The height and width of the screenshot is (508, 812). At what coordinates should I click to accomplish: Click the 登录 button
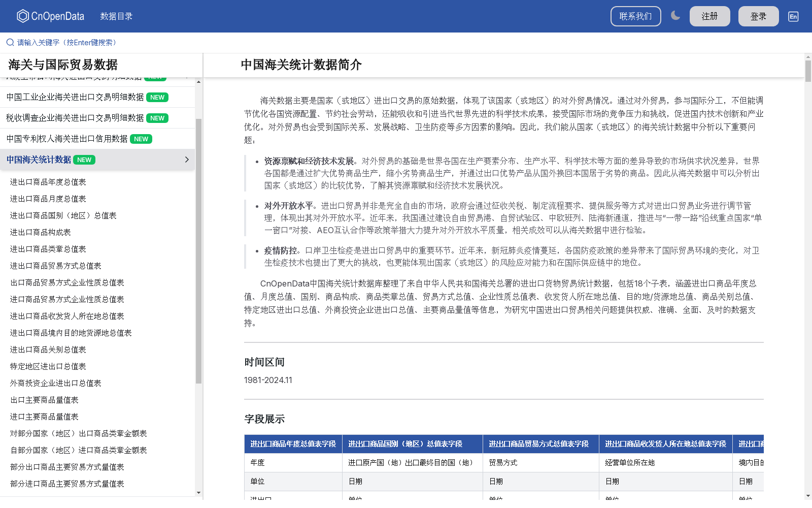(758, 16)
